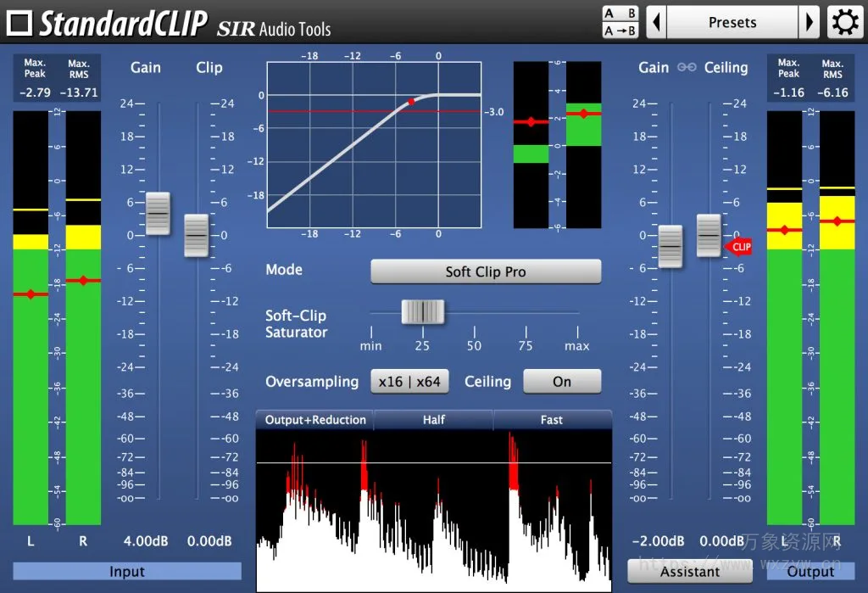Click the next preset arrow

(x=810, y=21)
